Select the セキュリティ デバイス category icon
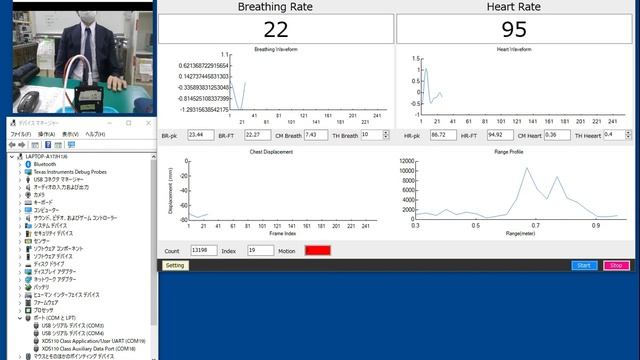640x360 pixels. coord(28,233)
